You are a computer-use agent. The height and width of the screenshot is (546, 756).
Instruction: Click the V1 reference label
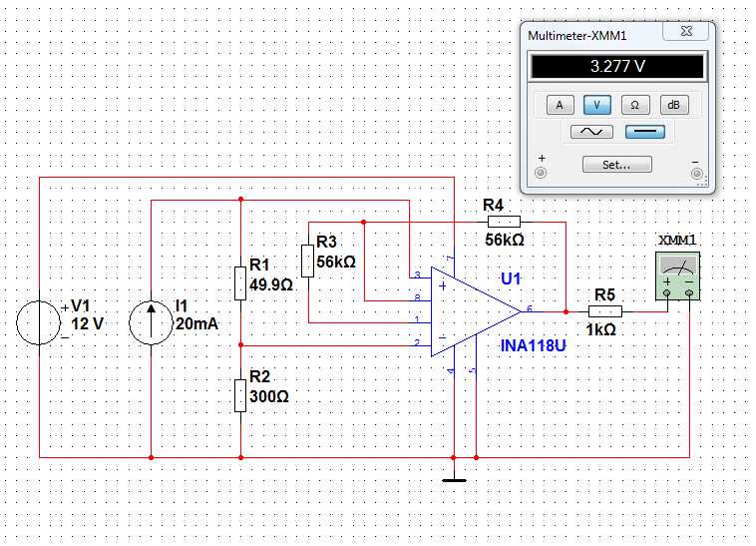point(81,305)
